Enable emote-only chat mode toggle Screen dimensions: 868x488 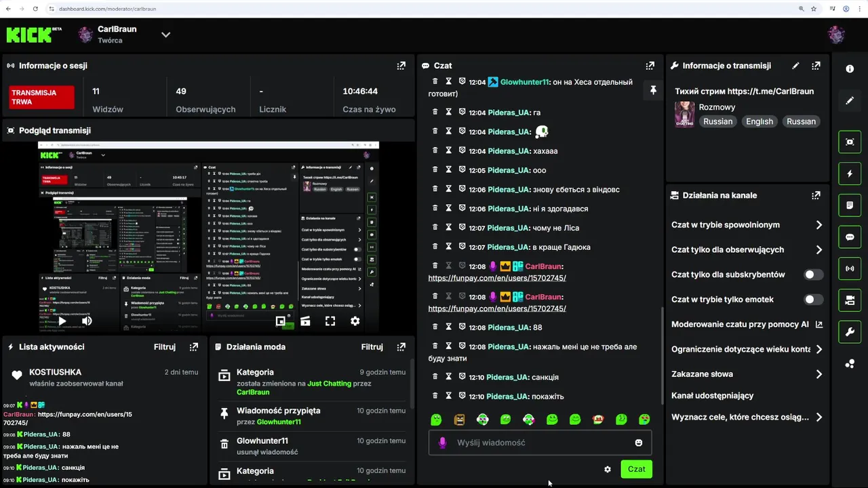[x=813, y=300]
